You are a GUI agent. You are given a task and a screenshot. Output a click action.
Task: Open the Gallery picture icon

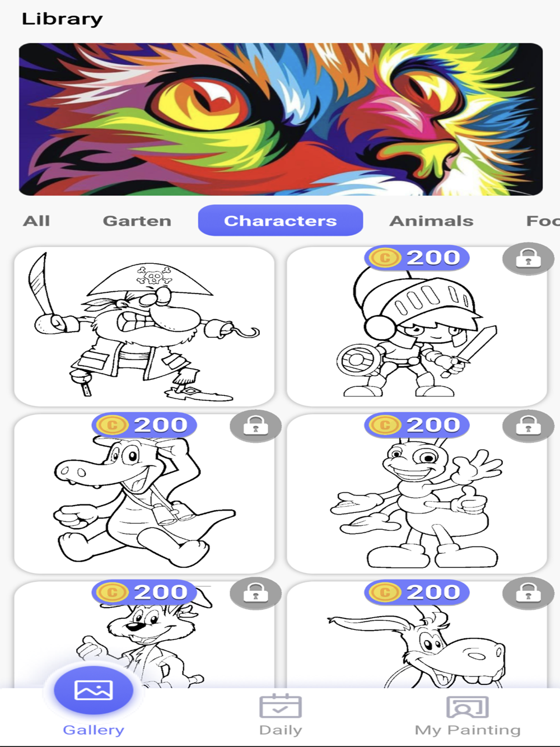pyautogui.click(x=94, y=690)
